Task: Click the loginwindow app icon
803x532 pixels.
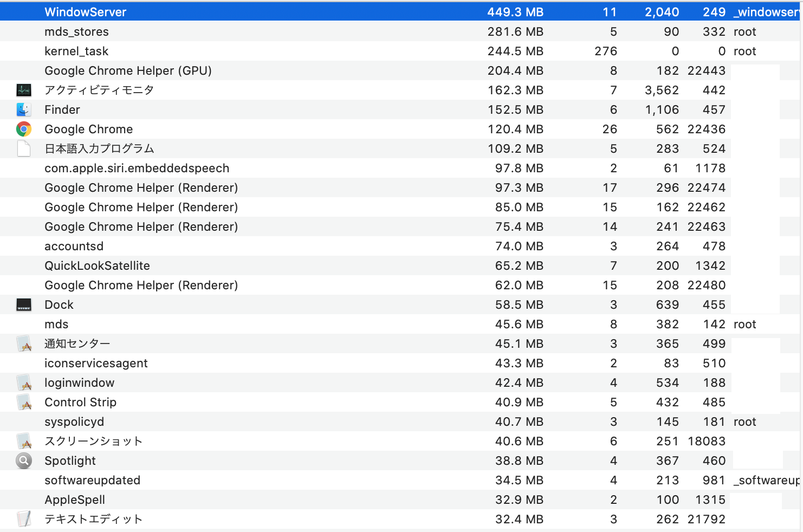Action: tap(24, 382)
